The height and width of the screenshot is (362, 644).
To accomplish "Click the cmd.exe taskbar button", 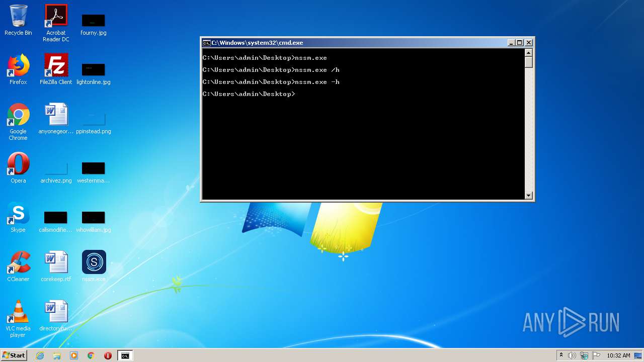I will [x=125, y=355].
